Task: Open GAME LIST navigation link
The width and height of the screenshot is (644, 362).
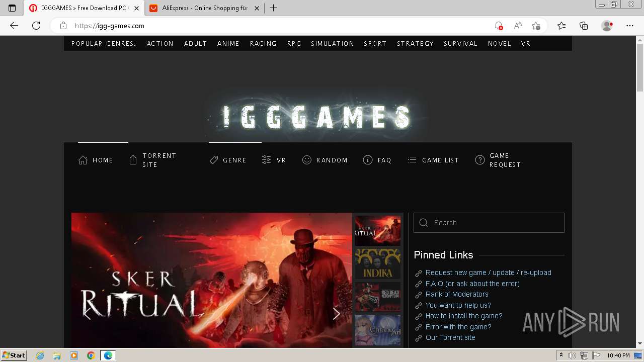Action: (440, 160)
